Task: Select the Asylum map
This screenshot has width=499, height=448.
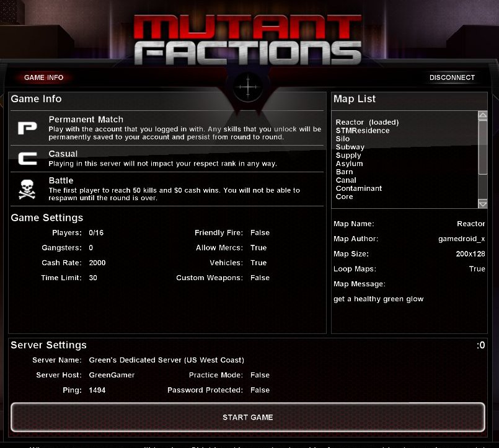Action: pyautogui.click(x=349, y=164)
